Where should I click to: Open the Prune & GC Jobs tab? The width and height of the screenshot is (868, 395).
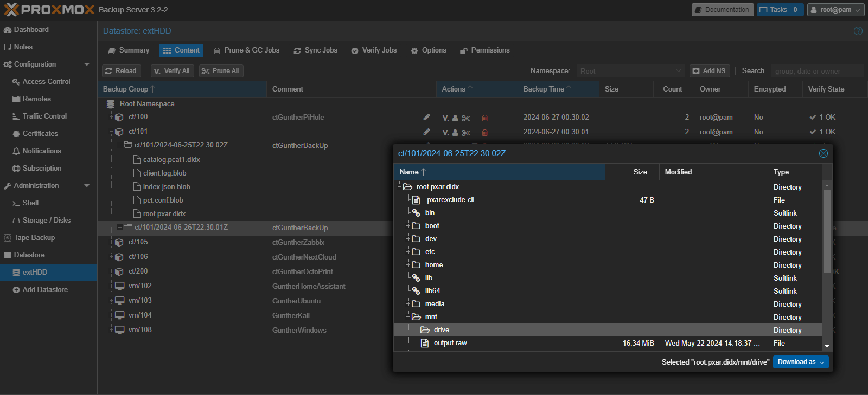(246, 50)
